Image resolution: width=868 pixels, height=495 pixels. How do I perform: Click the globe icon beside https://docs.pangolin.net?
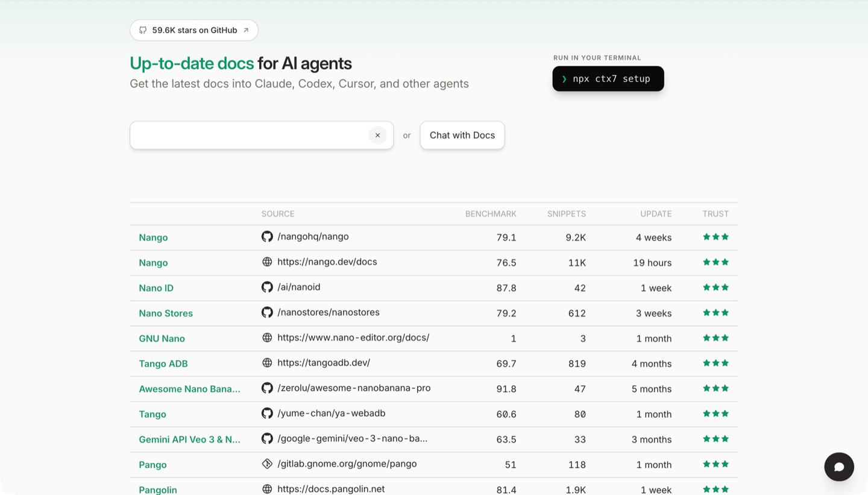(x=267, y=489)
